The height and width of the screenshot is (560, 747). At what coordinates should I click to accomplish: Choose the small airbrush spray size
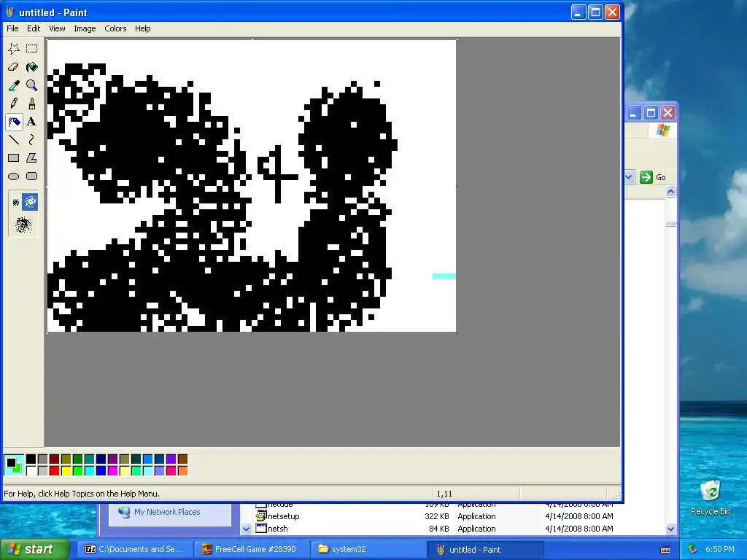16,203
